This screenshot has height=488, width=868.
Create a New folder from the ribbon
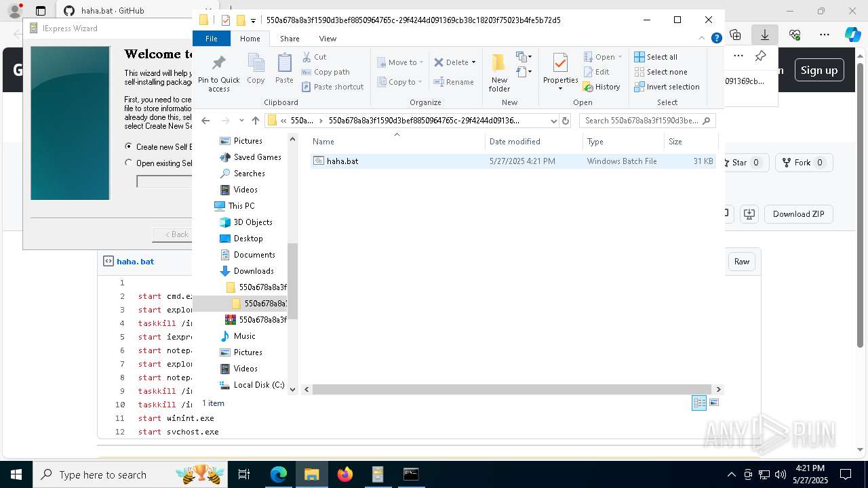coord(499,73)
